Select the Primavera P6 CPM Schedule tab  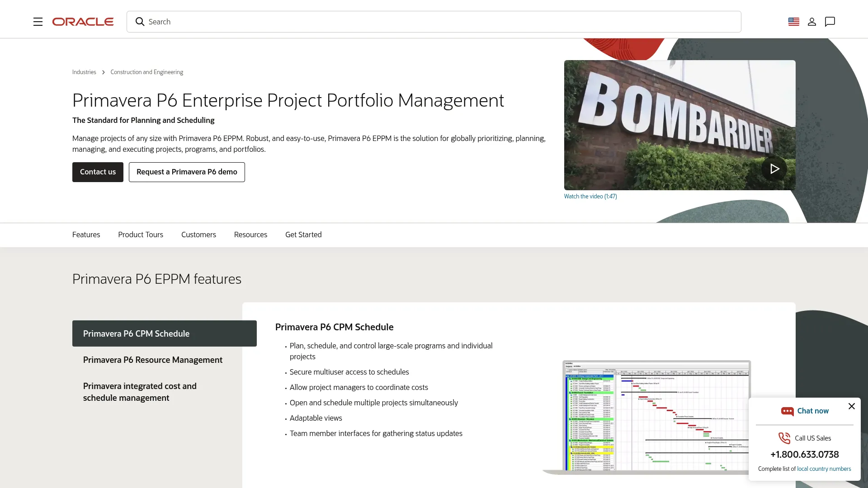[x=165, y=333]
